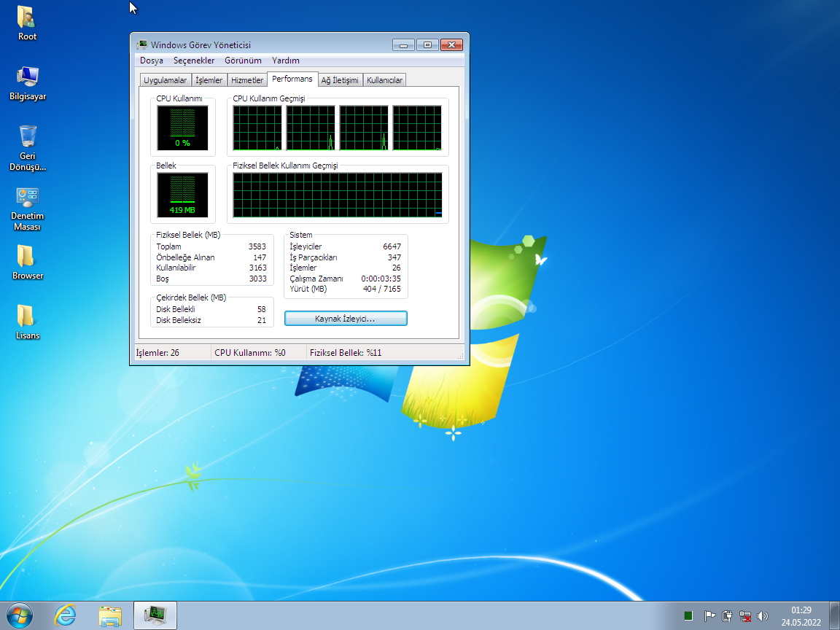Open the Dosya menu

152,61
